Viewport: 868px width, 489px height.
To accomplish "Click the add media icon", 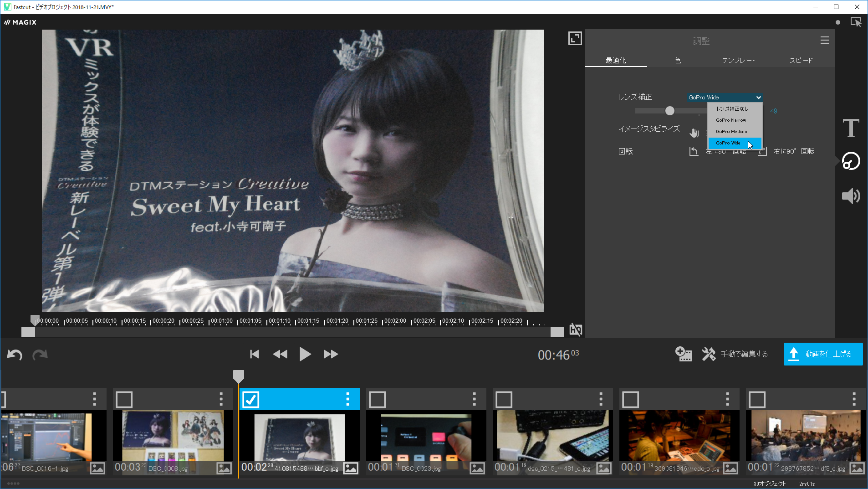I will pyautogui.click(x=683, y=354).
